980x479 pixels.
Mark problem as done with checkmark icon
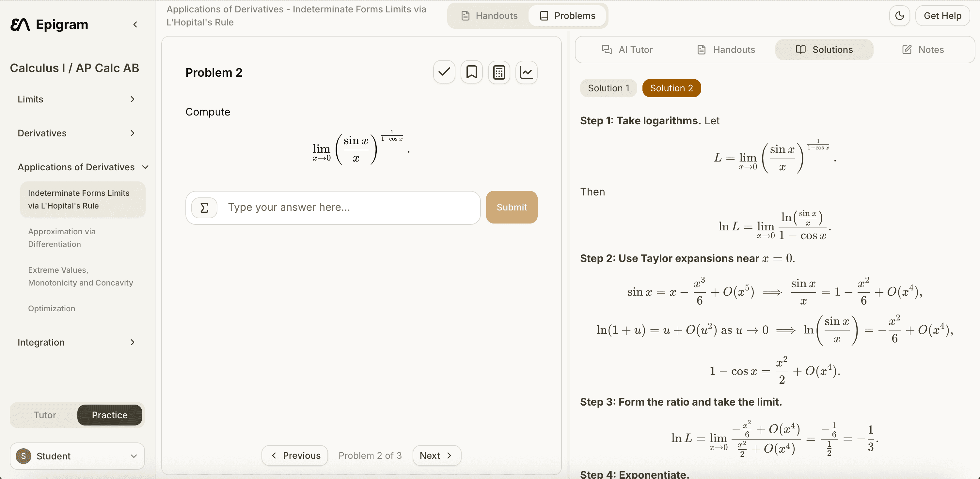coord(444,72)
